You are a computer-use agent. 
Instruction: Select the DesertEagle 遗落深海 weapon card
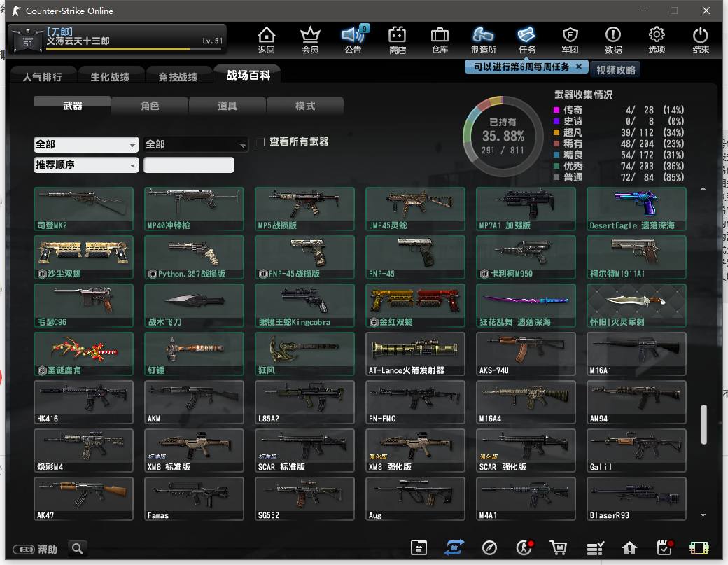pos(636,209)
